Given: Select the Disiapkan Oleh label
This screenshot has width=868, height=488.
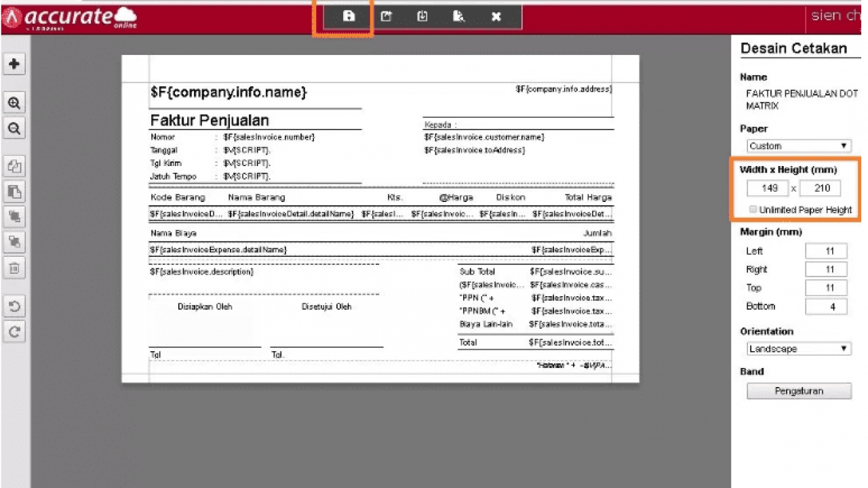Looking at the screenshot, I should [205, 306].
